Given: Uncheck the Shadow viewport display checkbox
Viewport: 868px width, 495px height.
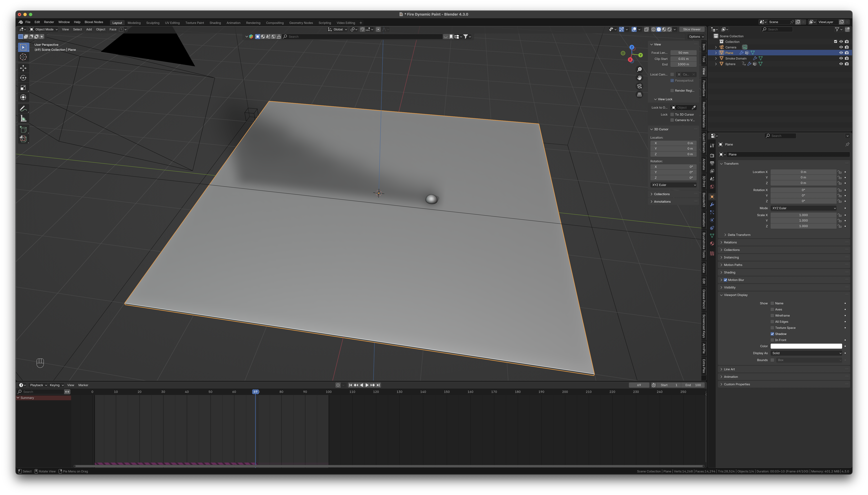Looking at the screenshot, I should 772,334.
